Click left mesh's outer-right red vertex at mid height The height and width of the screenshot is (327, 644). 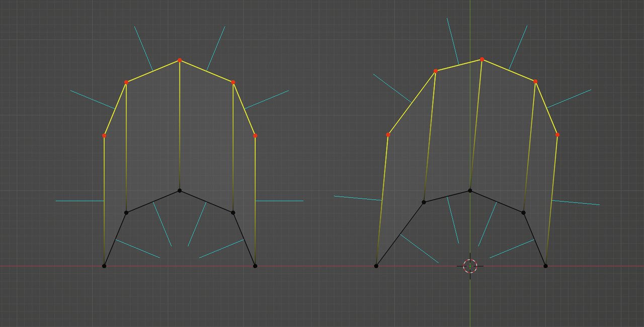coord(255,136)
